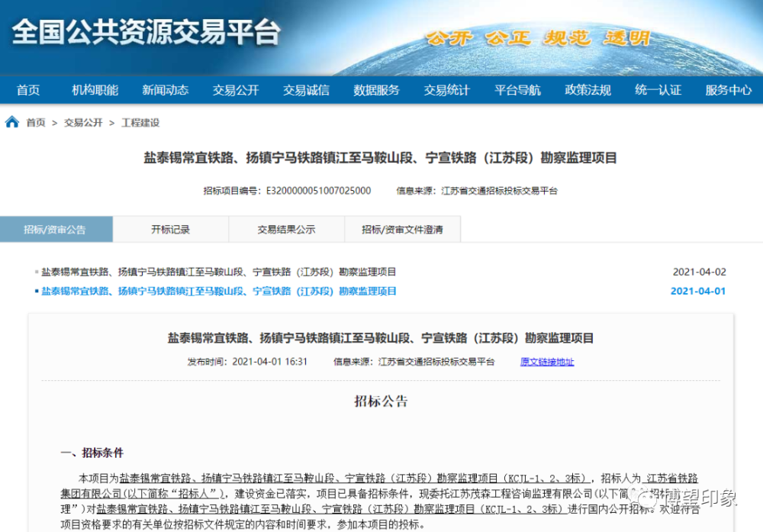The width and height of the screenshot is (763, 532).
Task: Open the 机构职能 navigation menu
Action: tap(95, 90)
